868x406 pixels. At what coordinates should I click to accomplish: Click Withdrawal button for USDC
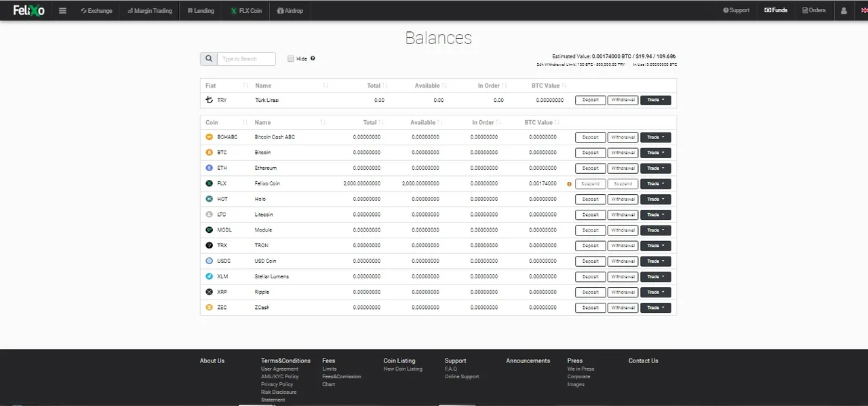[x=623, y=261]
